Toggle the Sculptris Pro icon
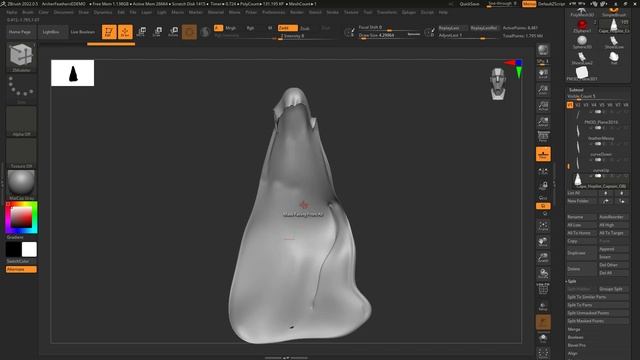 [x=205, y=32]
